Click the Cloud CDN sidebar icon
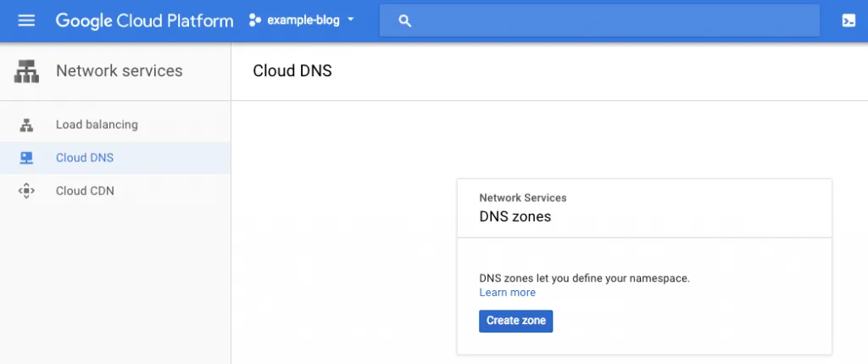 point(26,191)
